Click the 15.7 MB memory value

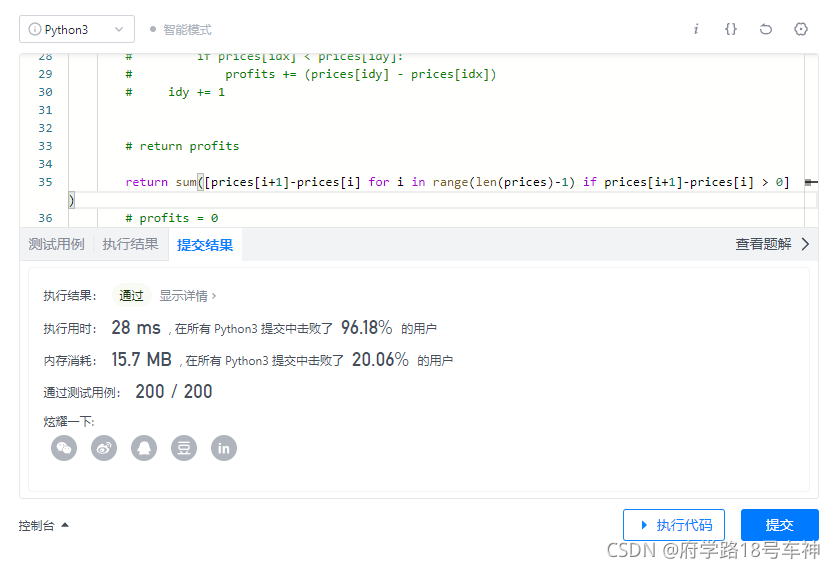click(141, 360)
